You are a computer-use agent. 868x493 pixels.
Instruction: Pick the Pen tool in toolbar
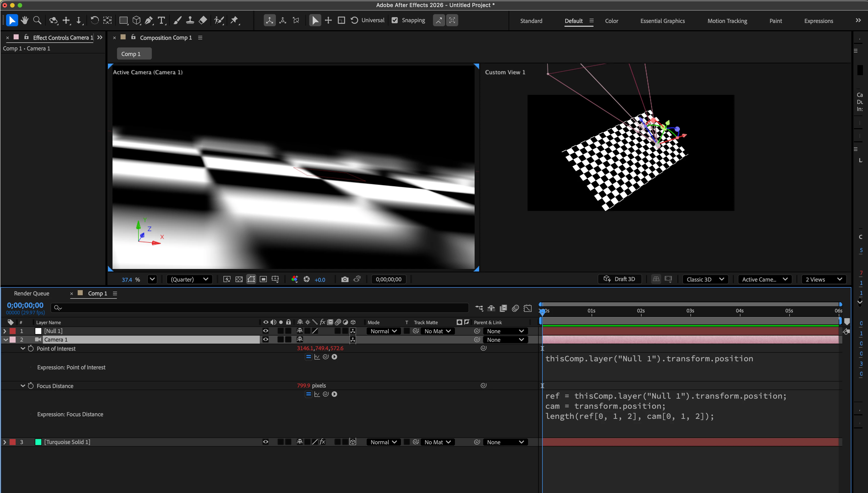(149, 20)
